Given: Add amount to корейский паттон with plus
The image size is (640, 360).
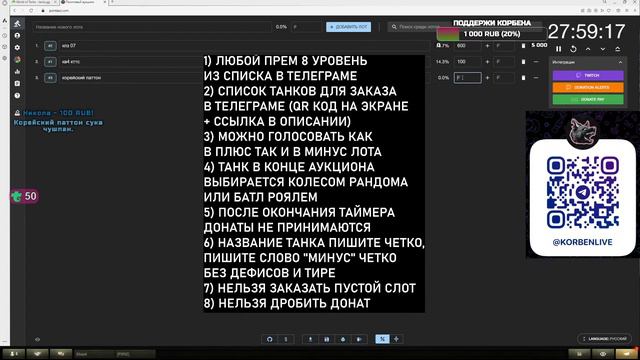Looking at the screenshot, I should pyautogui.click(x=487, y=78).
